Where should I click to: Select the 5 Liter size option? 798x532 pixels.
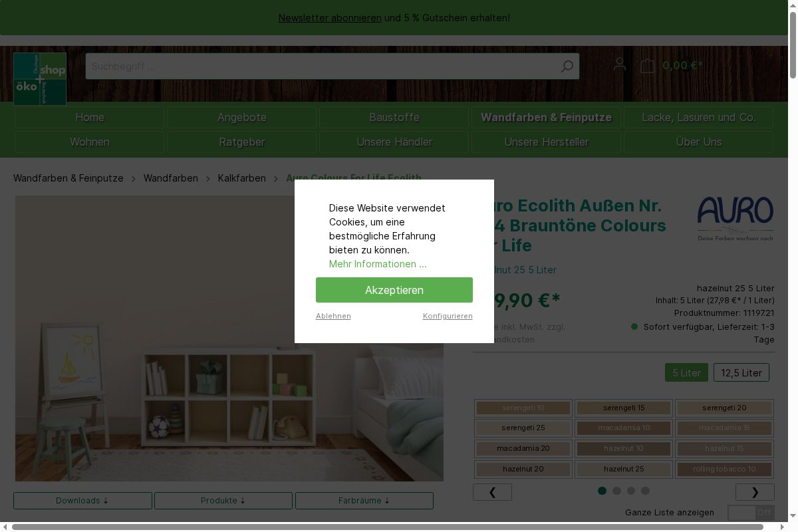click(686, 372)
